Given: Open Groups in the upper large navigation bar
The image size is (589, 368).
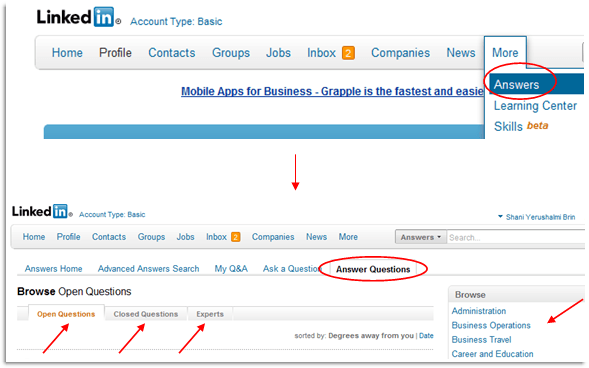Looking at the screenshot, I should click(231, 53).
